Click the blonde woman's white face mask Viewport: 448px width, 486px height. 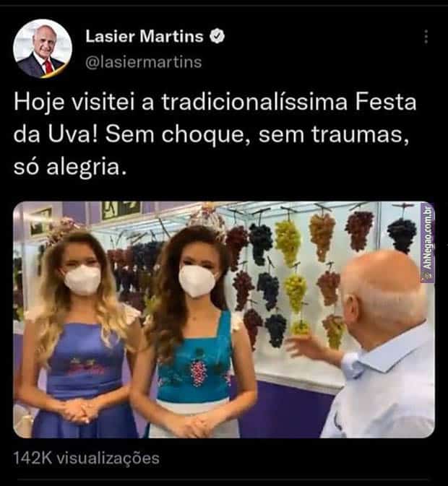[82, 280]
